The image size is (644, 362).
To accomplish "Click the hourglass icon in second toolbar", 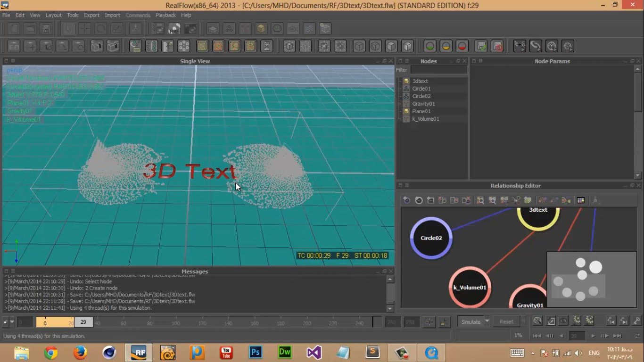I will [x=266, y=46].
